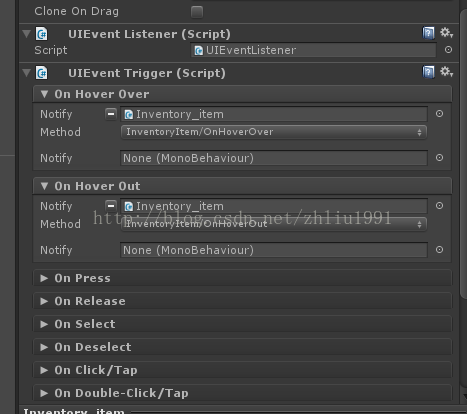Expand the On Select section
Image resolution: width=467 pixels, height=414 pixels.
242,324
